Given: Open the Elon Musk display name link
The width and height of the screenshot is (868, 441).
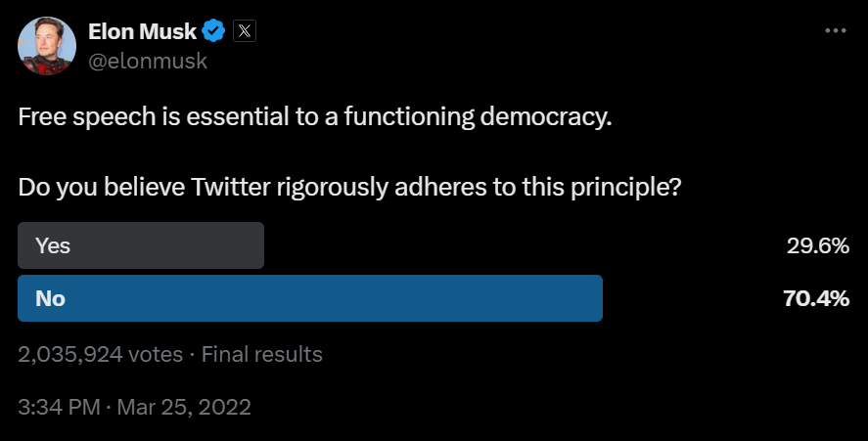Looking at the screenshot, I should 142,31.
